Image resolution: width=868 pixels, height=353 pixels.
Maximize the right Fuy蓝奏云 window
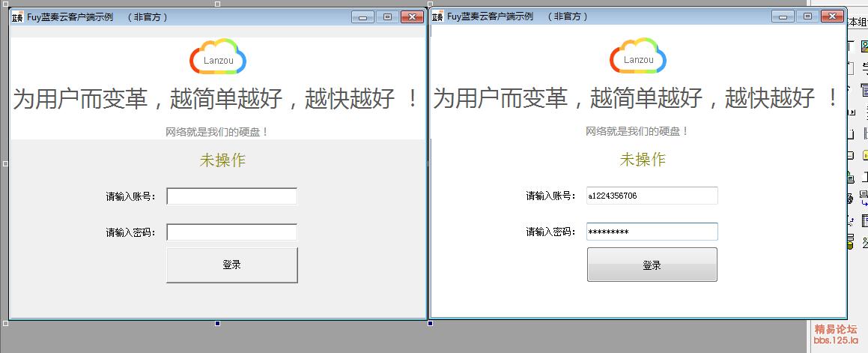click(x=807, y=16)
